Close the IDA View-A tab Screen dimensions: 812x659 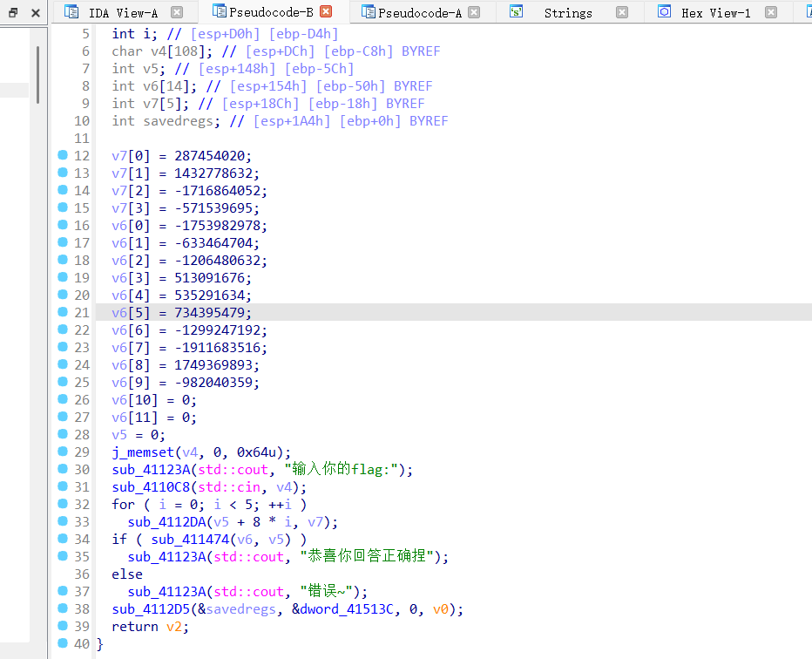point(177,12)
